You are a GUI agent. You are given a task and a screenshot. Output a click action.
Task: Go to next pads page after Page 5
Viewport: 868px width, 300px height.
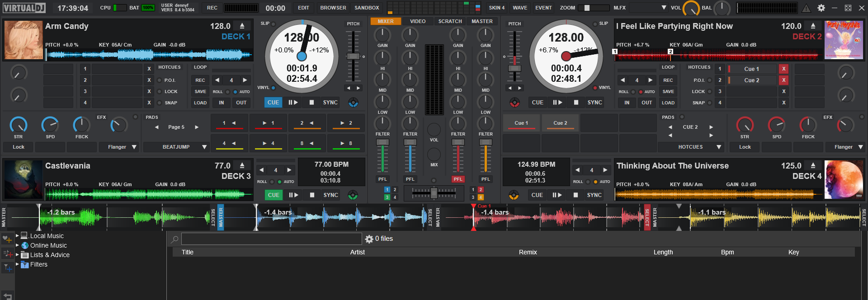coord(197,127)
